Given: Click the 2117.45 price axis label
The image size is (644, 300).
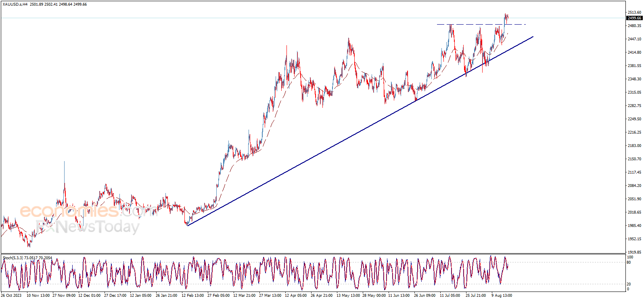Looking at the screenshot, I should [x=634, y=172].
